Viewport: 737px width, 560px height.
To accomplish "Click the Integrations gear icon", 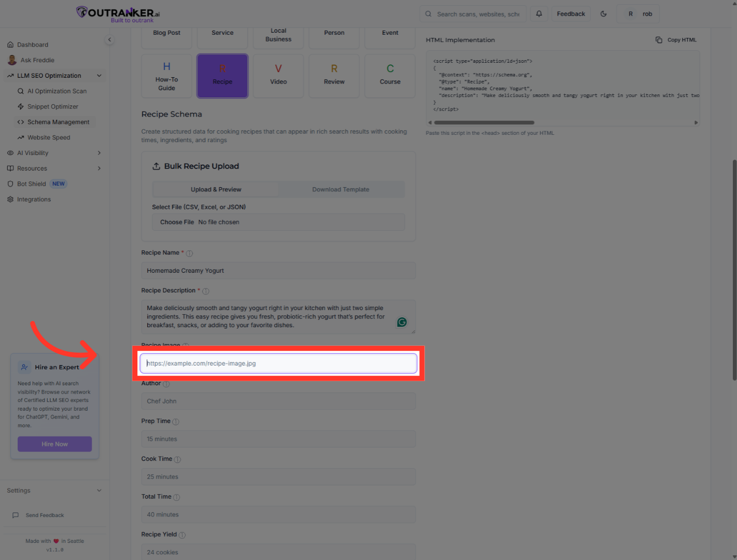I will coord(10,200).
